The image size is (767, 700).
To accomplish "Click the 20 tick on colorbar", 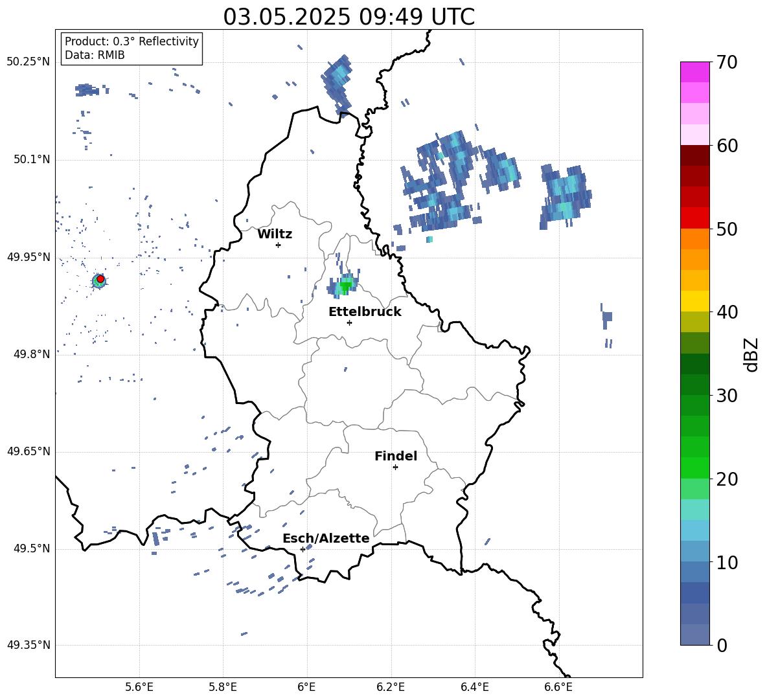I will [x=726, y=479].
